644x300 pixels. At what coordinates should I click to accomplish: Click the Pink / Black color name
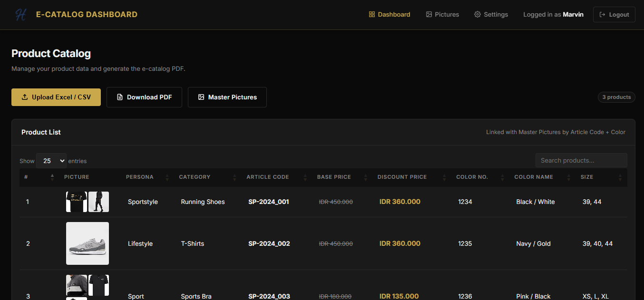533,296
